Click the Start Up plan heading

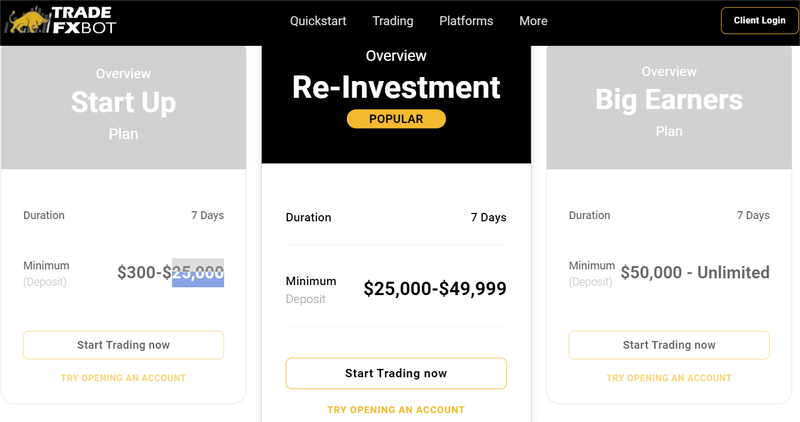pyautogui.click(x=123, y=102)
